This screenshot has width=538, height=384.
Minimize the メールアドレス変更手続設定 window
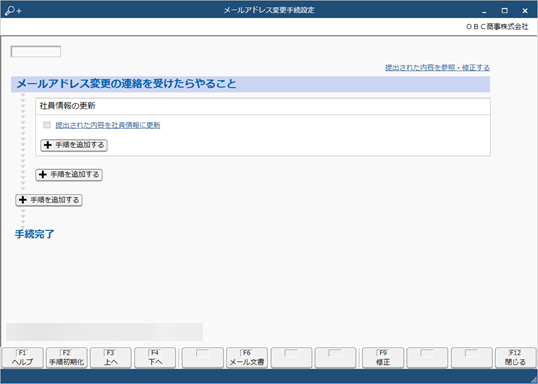pos(484,11)
